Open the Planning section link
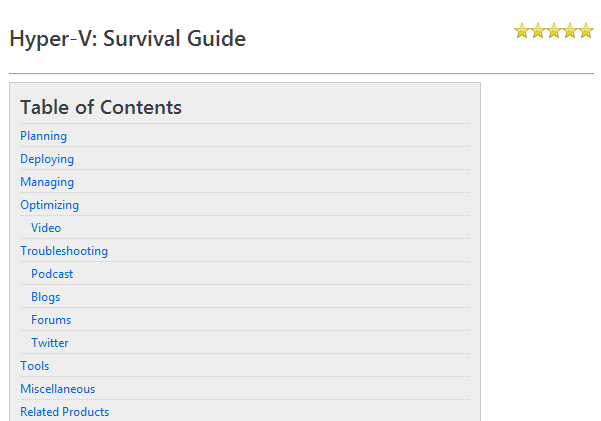 click(x=44, y=136)
